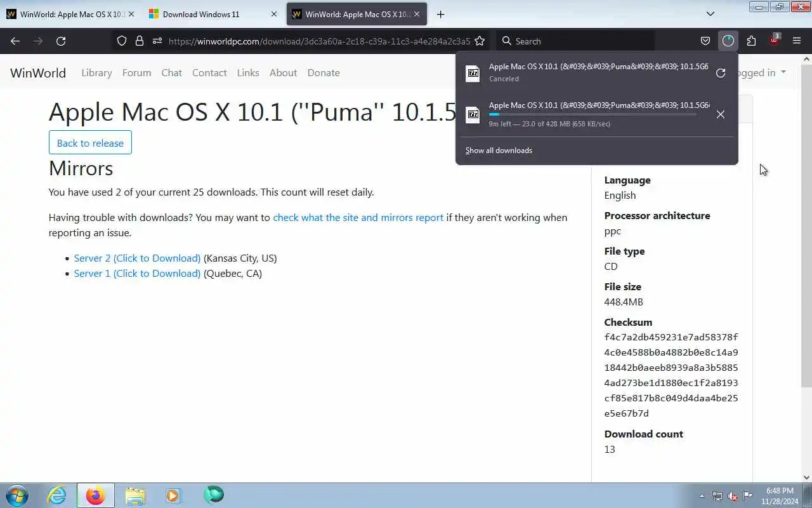Open the About nav item
The image size is (812, 508).
tap(283, 72)
